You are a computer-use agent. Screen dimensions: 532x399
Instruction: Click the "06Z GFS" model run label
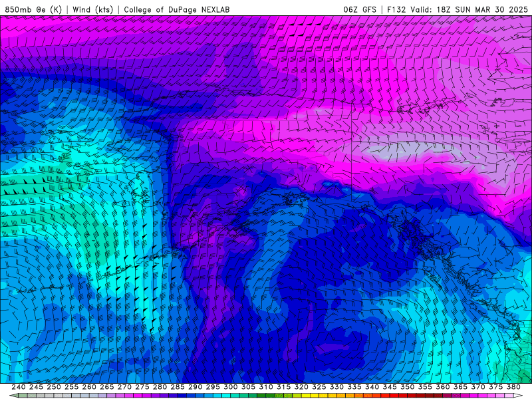coord(360,9)
